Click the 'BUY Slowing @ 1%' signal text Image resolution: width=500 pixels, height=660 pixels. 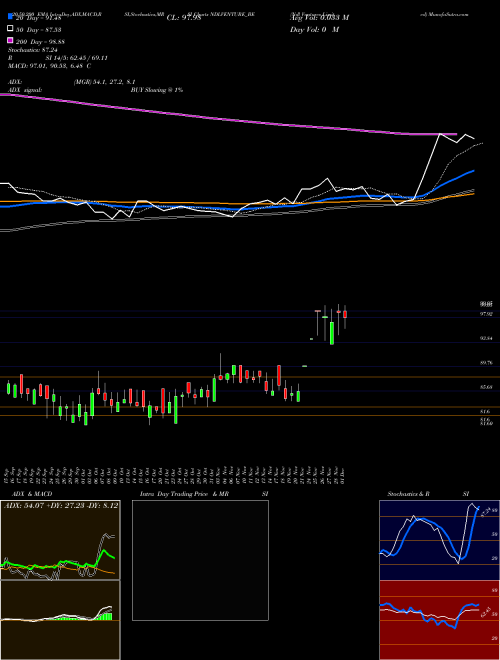(x=157, y=90)
